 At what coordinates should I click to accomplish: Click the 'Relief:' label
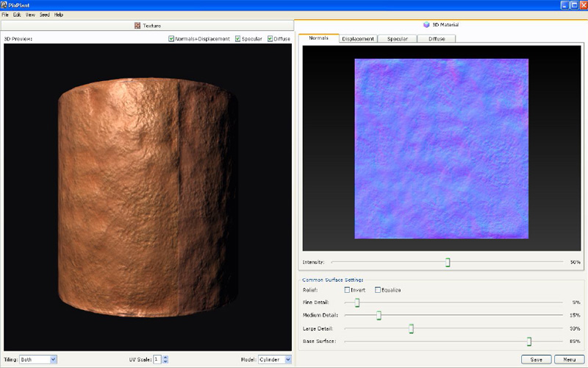tap(310, 290)
